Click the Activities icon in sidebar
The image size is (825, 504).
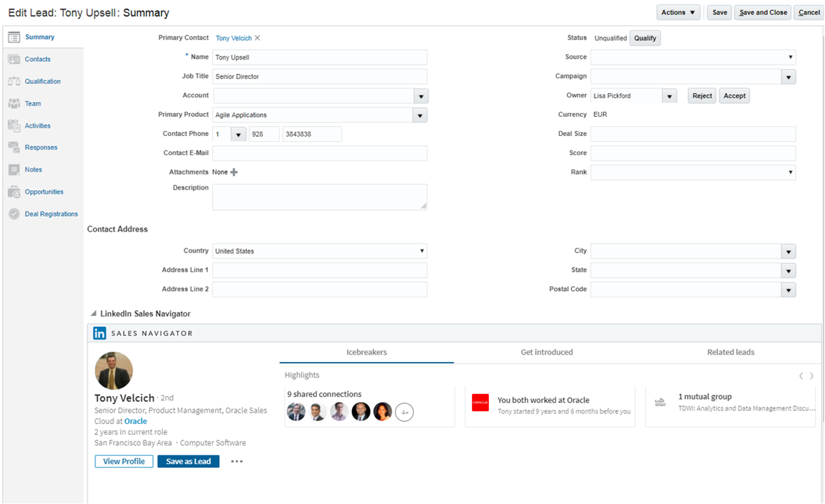pyautogui.click(x=14, y=125)
